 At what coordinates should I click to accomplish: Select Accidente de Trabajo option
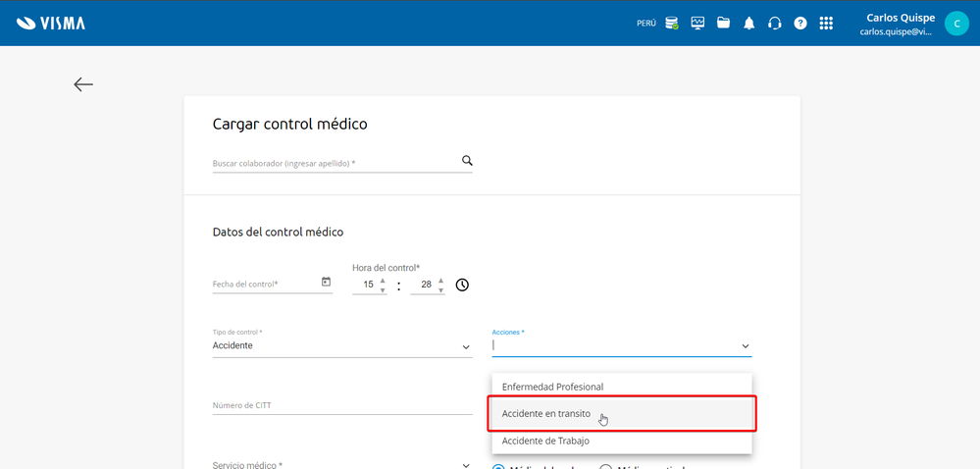click(545, 441)
